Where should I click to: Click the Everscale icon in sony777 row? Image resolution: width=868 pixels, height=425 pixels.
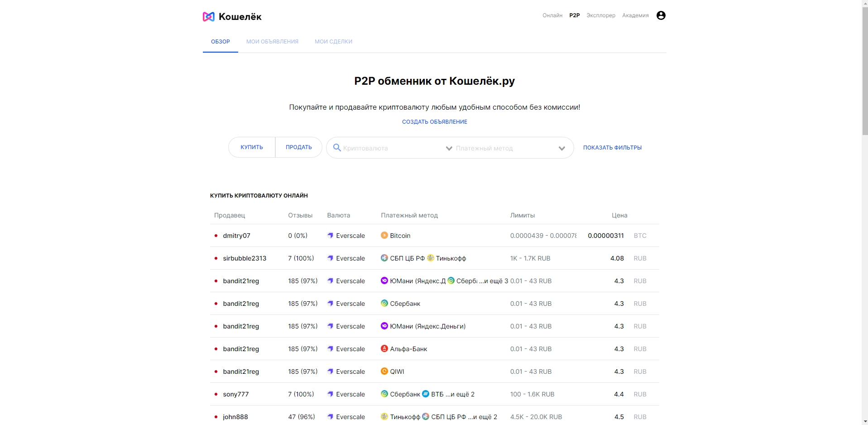coord(331,394)
